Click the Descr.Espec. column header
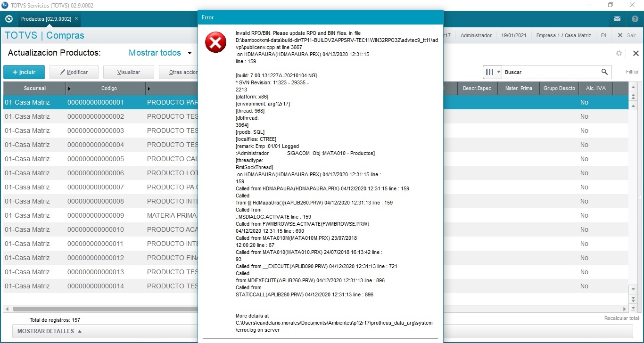 (x=478, y=88)
